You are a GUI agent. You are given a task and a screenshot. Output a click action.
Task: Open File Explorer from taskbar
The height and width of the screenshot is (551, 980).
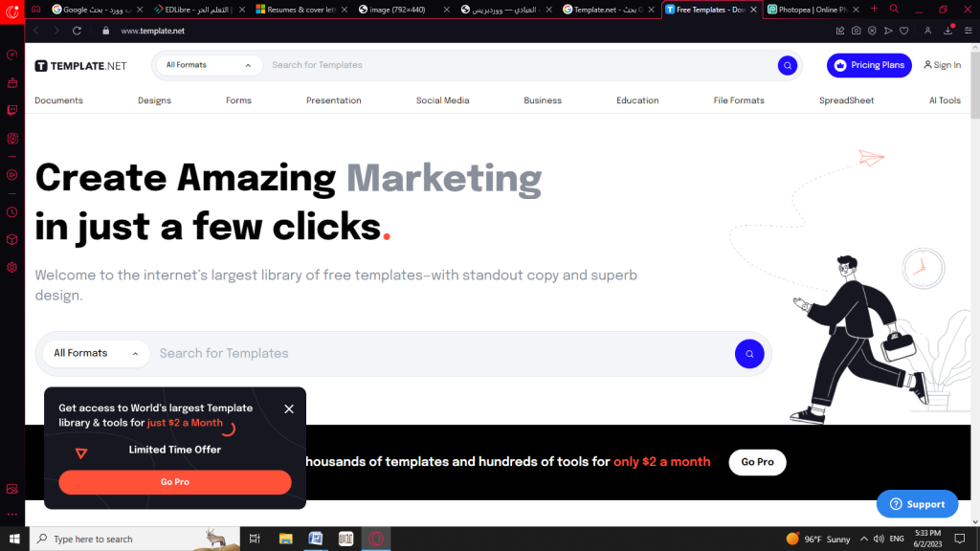pyautogui.click(x=285, y=539)
